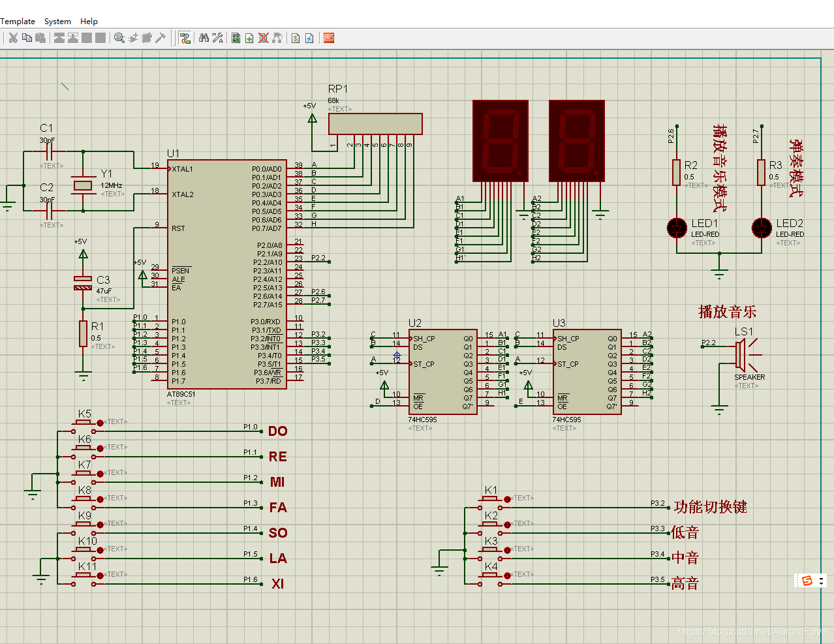
Task: Toggle latch dot on K1 function-switch button
Action: [x=507, y=499]
